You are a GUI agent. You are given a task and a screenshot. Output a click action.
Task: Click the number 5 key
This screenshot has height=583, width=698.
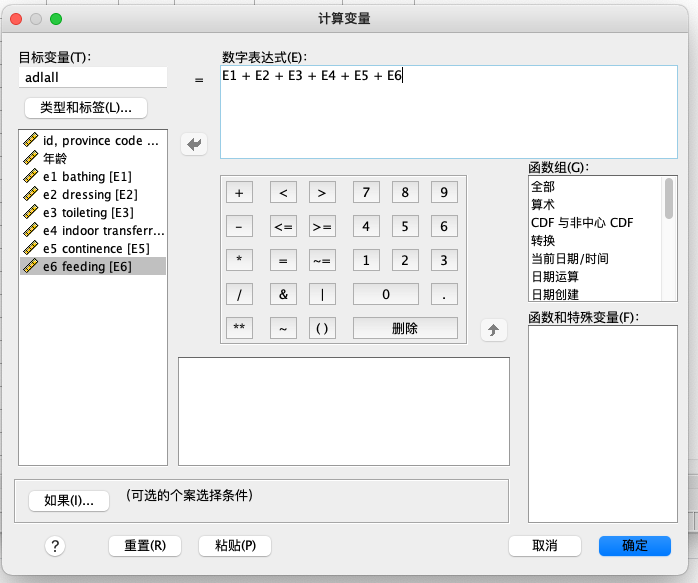tap(405, 227)
